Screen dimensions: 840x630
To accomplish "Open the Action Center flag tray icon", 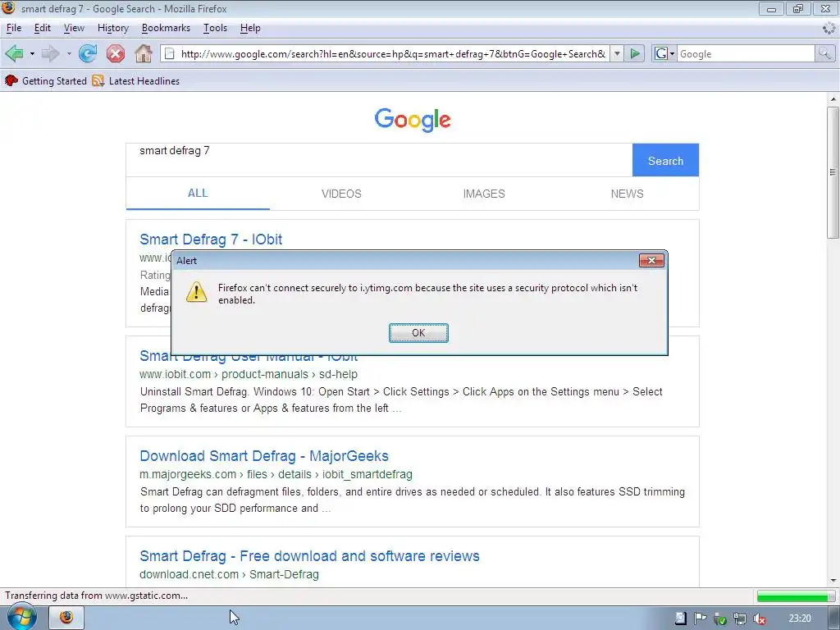I will point(701,619).
